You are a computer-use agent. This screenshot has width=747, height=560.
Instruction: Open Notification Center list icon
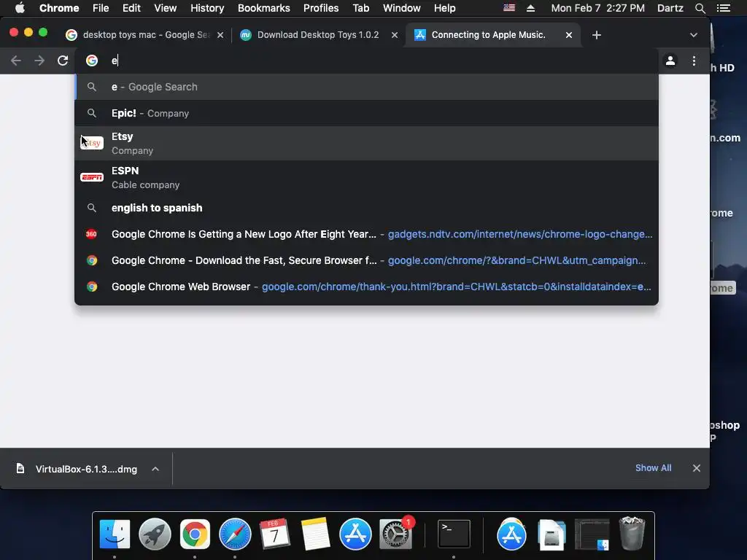723,8
